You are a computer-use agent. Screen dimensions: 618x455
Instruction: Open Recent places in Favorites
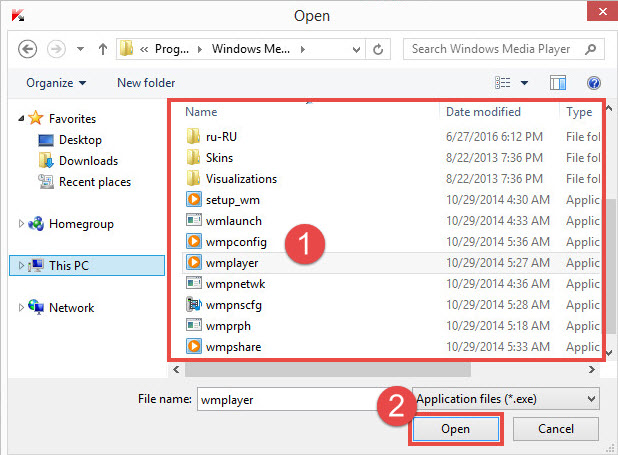tap(95, 182)
